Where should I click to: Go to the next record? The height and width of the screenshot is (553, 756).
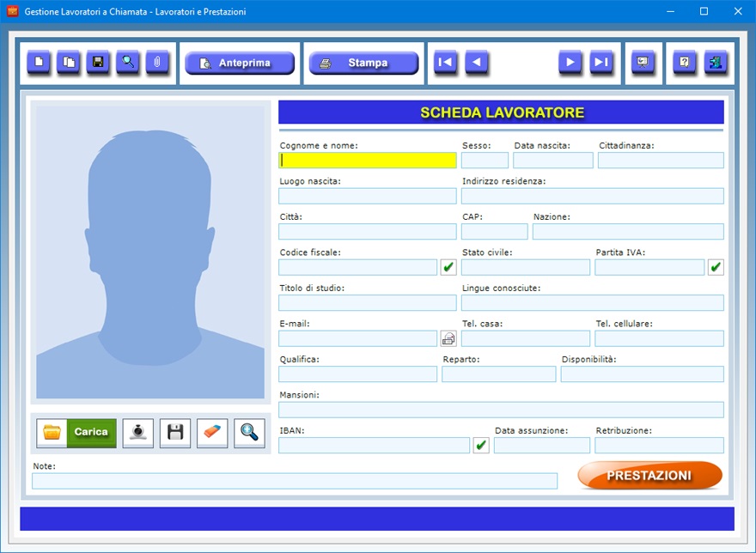click(x=570, y=63)
